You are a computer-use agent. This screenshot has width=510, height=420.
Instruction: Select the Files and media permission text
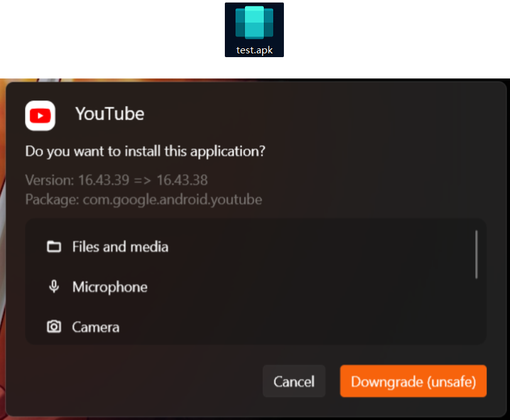click(x=121, y=247)
